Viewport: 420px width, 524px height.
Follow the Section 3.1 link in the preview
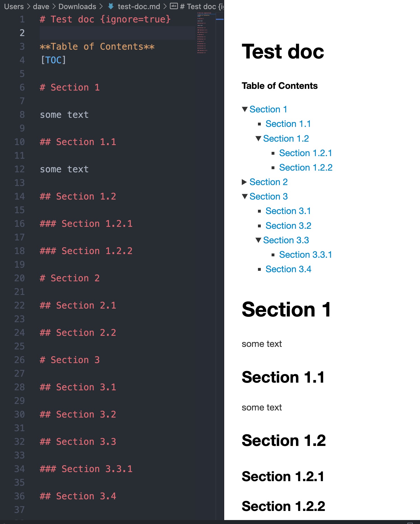pyautogui.click(x=288, y=211)
